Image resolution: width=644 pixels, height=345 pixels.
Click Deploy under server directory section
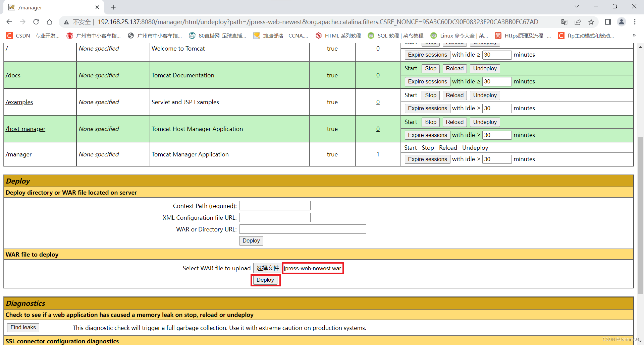pos(251,240)
